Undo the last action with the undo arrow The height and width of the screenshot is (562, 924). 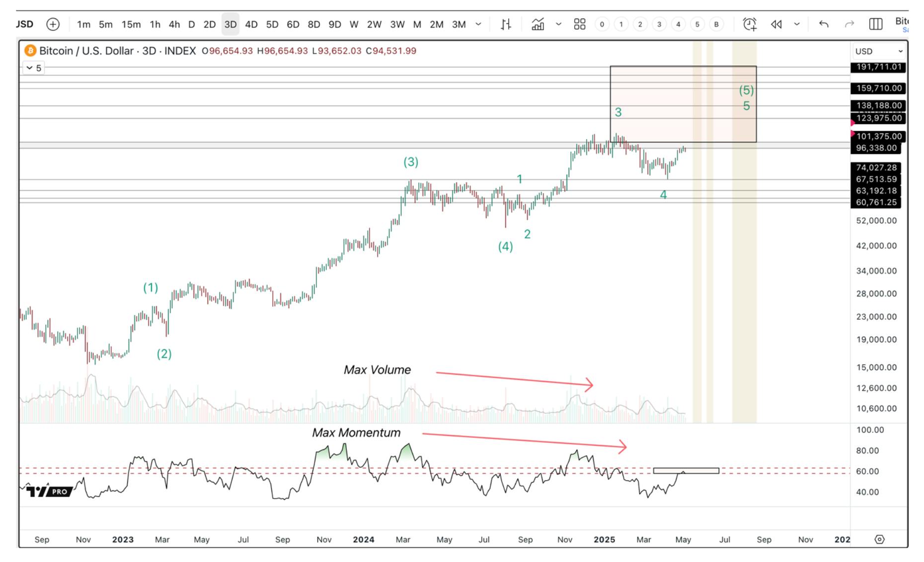coord(824,24)
